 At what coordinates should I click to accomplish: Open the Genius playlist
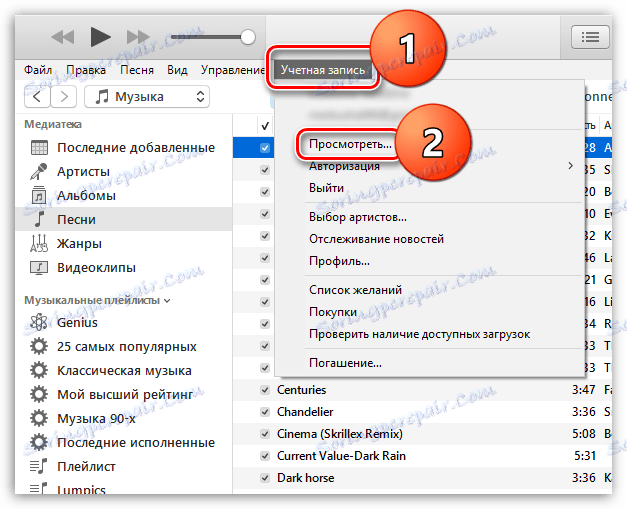[x=124, y=322]
